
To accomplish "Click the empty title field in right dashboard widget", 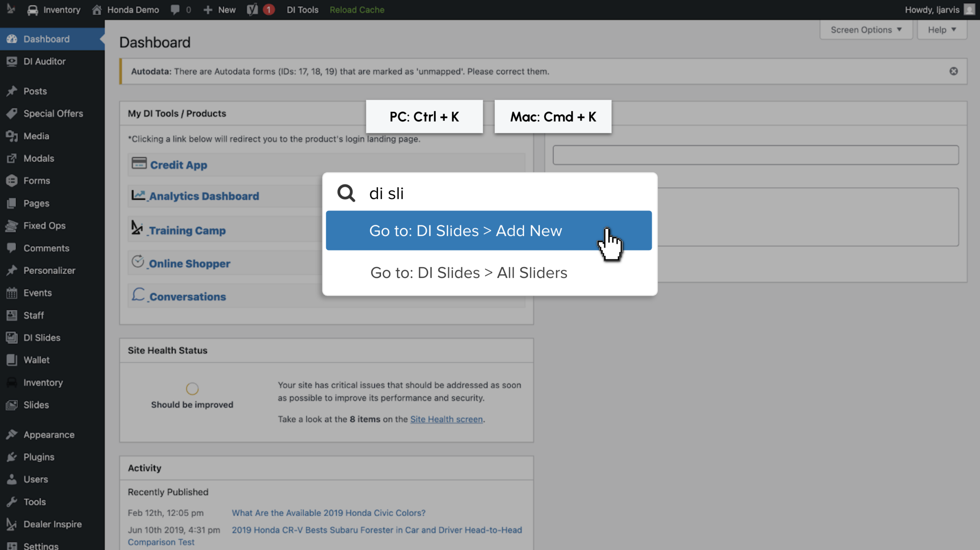I will tap(756, 155).
